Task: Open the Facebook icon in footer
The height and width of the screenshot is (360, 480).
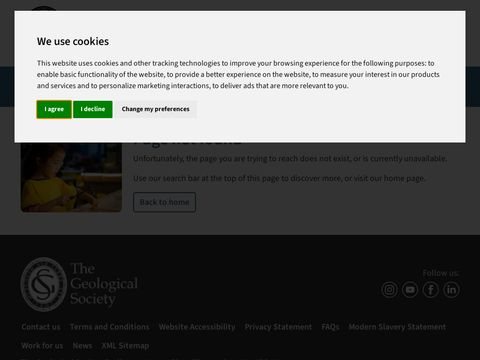Action: [431, 290]
